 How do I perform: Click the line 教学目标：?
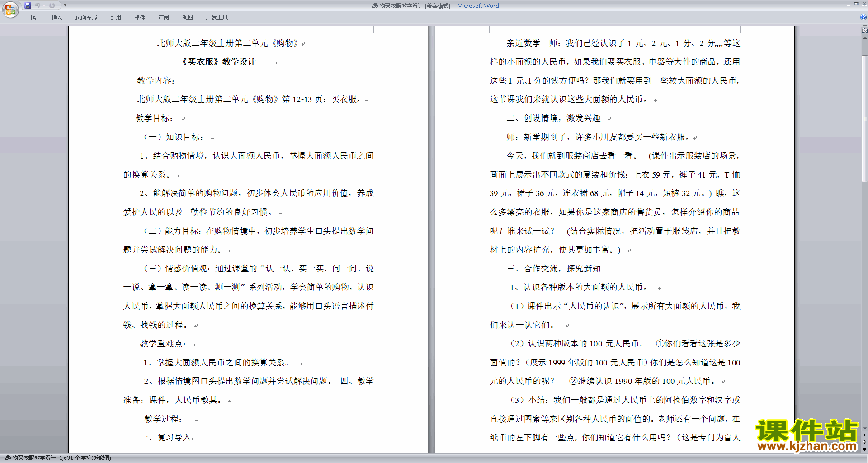[155, 118]
